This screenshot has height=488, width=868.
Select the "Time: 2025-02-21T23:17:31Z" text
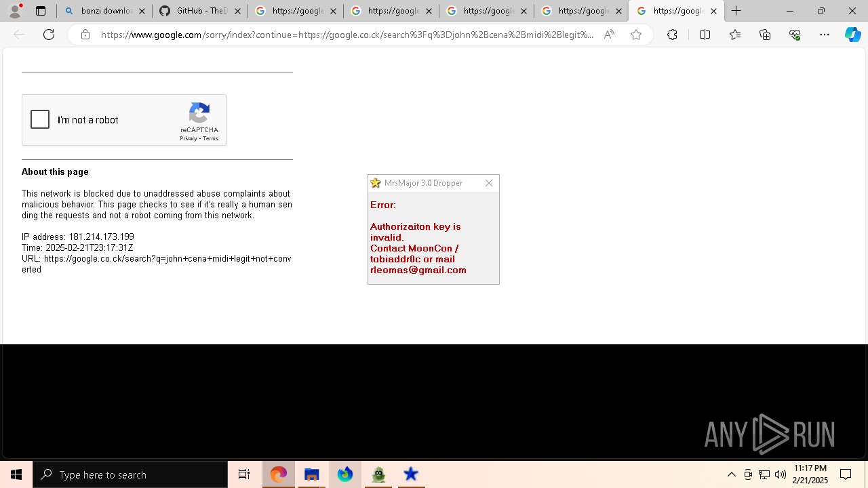pos(77,248)
